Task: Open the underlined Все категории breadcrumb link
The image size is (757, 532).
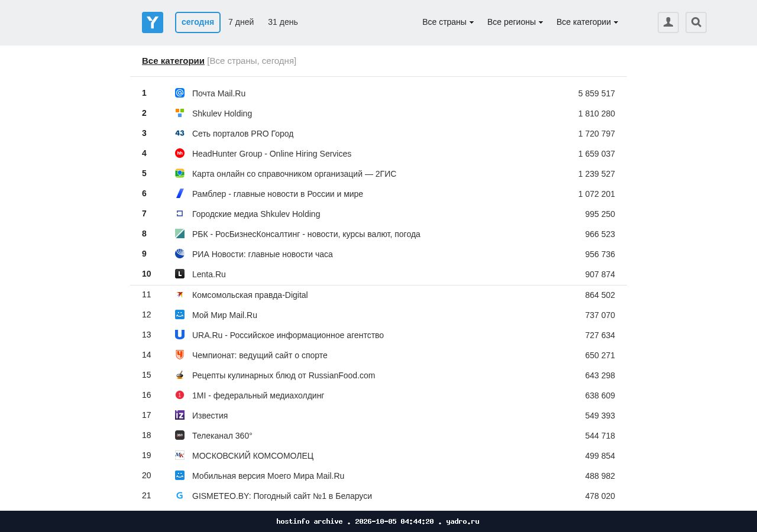Action: [173, 60]
